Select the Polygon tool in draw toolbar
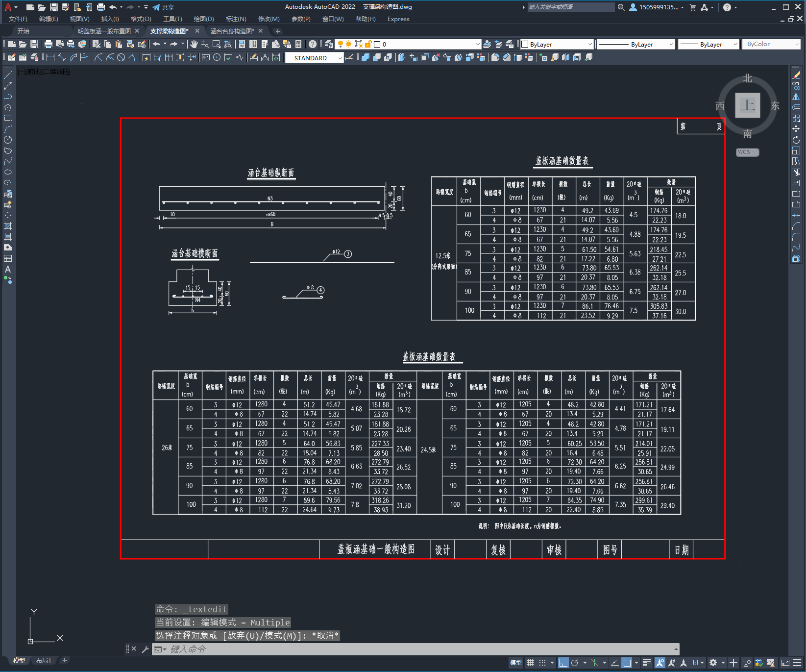806x672 pixels. coord(8,107)
